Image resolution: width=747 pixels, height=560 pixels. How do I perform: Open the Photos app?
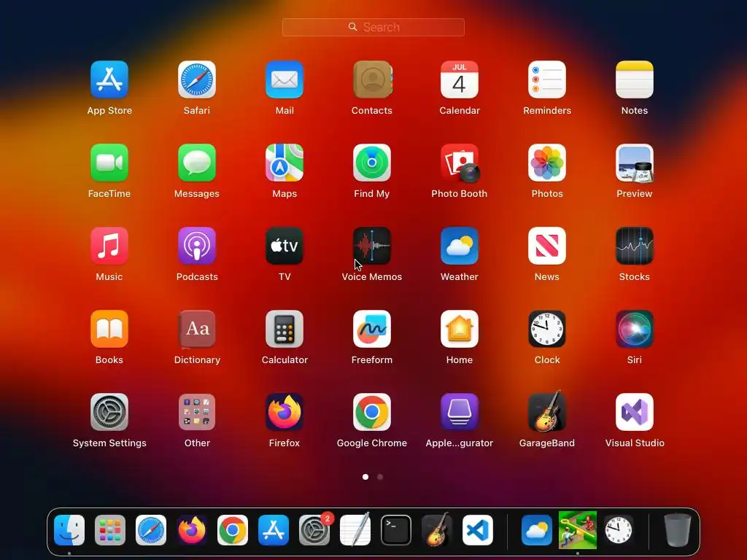coord(547,163)
